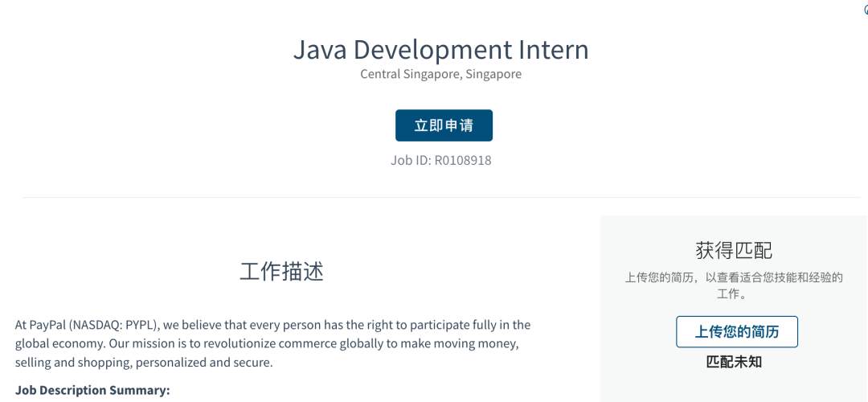Click the 工作。 text above the upload button

coord(732,294)
